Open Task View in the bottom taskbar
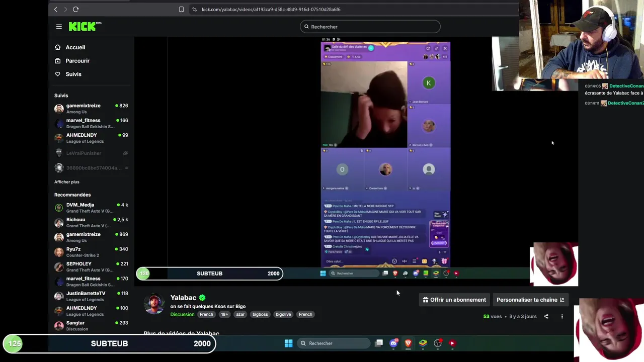 coord(379,343)
